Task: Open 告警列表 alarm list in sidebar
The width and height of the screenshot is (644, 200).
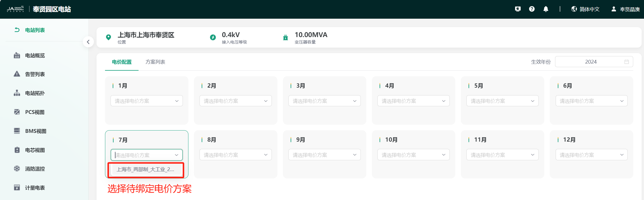Action: pos(35,74)
